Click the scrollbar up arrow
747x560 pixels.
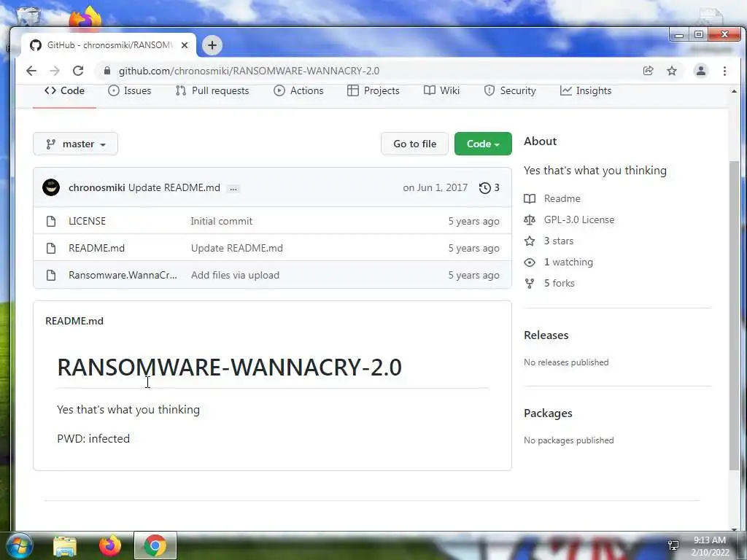click(734, 91)
